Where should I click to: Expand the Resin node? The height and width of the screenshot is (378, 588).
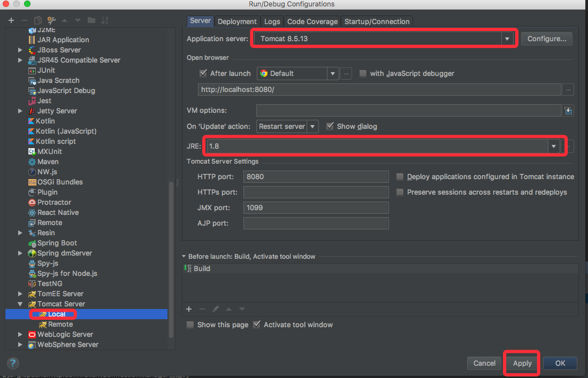coord(20,233)
